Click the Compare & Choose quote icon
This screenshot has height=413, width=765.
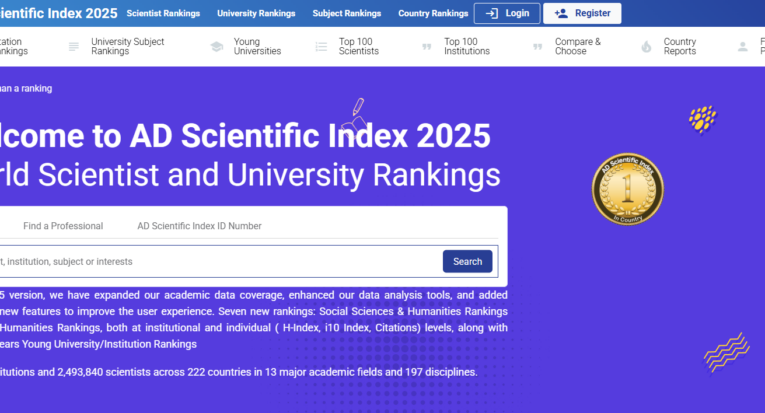coord(537,47)
